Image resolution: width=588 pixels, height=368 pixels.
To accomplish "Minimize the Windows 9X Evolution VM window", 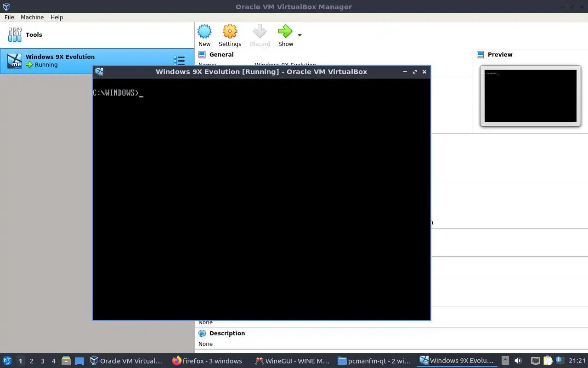I will [405, 72].
